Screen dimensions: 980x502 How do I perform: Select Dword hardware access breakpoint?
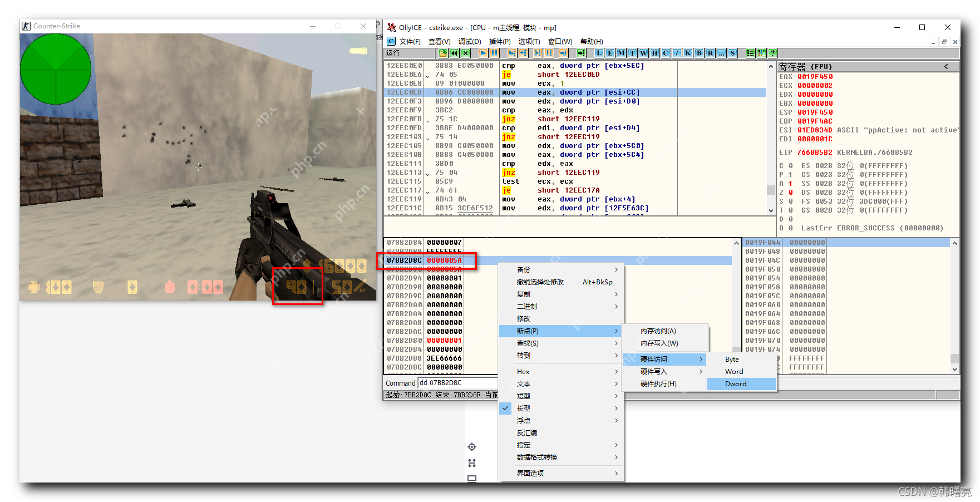736,383
